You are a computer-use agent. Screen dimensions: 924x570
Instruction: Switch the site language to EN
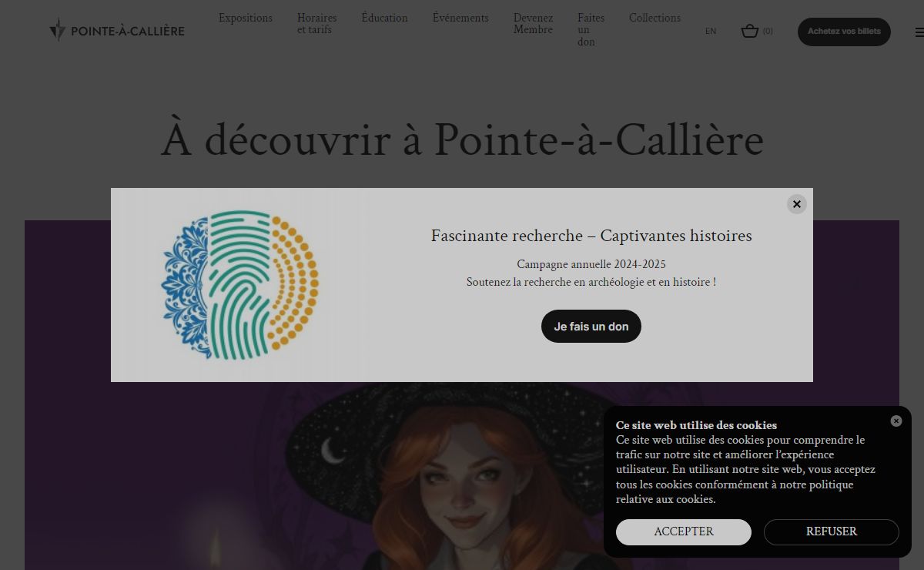point(711,32)
